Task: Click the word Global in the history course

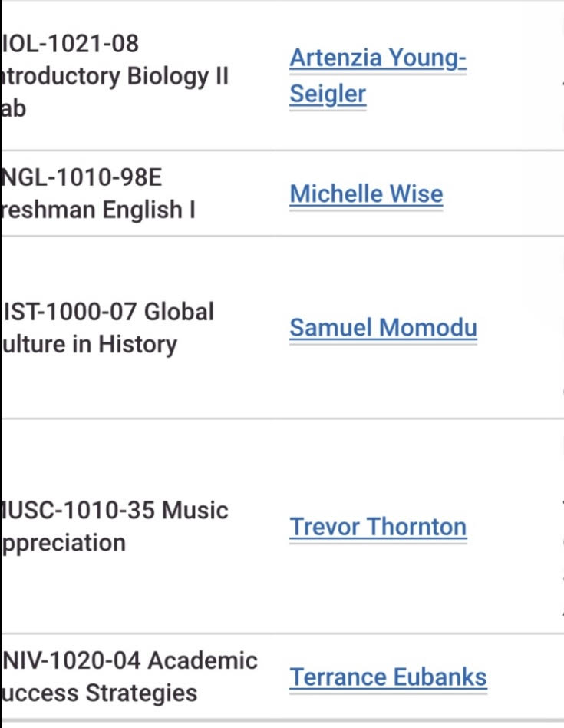Action: point(179,312)
